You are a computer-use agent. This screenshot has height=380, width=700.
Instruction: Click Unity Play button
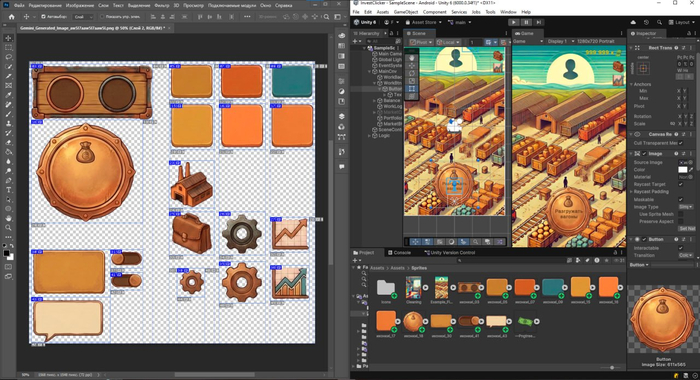pyautogui.click(x=514, y=22)
